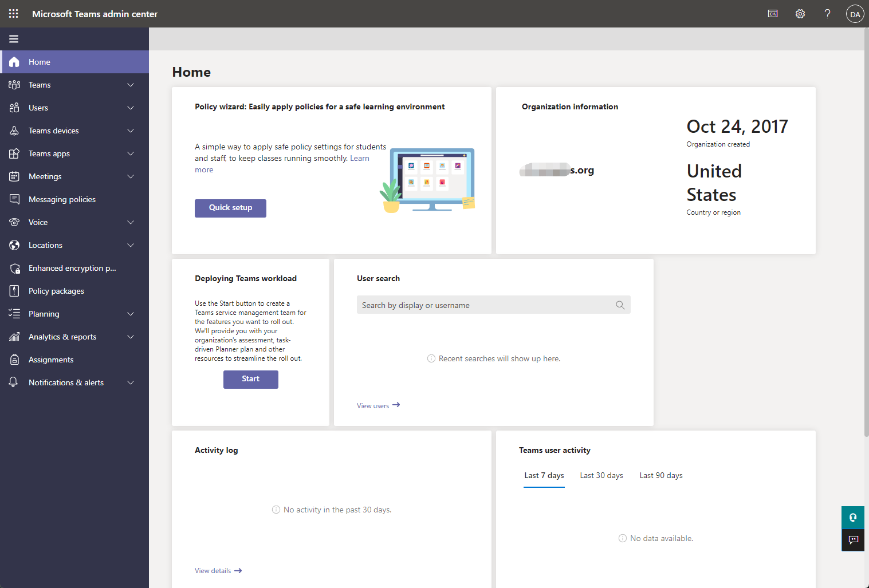Viewport: 869px width, 588px height.
Task: Click the Quick setup button
Action: [x=230, y=208]
